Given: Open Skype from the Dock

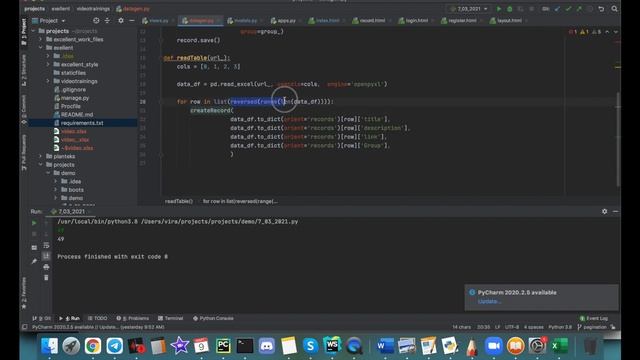Looking at the screenshot, I should coord(310,346).
